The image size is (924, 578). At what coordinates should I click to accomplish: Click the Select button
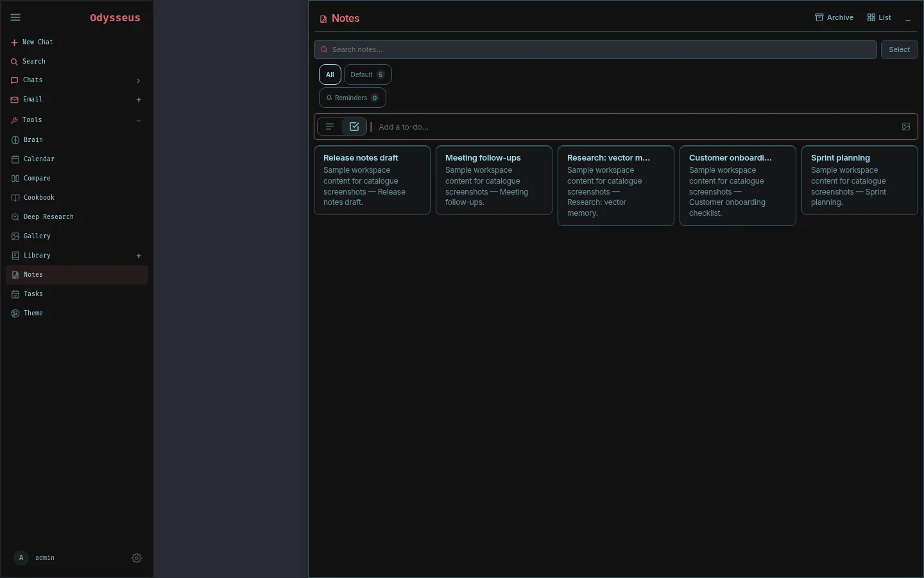click(899, 49)
